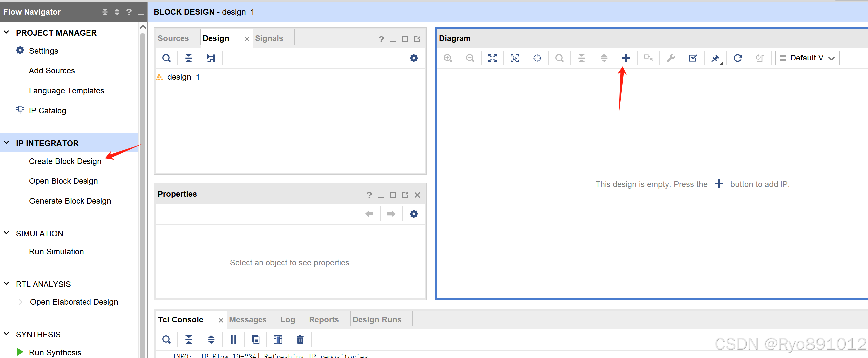Collapse PROJECT MANAGER section
868x358 pixels.
(x=6, y=32)
